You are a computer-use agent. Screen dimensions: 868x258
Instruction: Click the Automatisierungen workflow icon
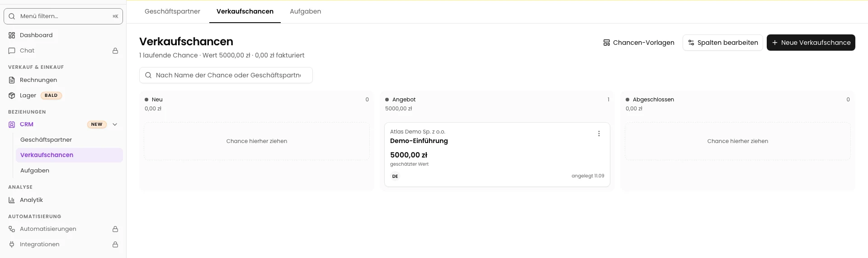pyautogui.click(x=12, y=229)
